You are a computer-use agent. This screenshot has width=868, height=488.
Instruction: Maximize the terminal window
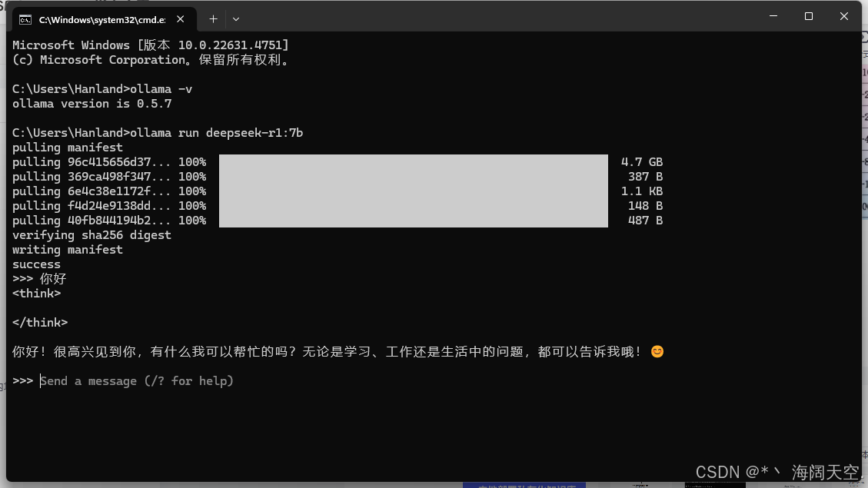point(808,16)
